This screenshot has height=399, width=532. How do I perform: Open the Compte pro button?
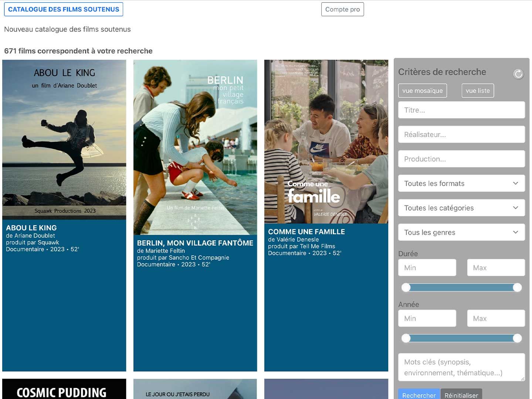[342, 9]
